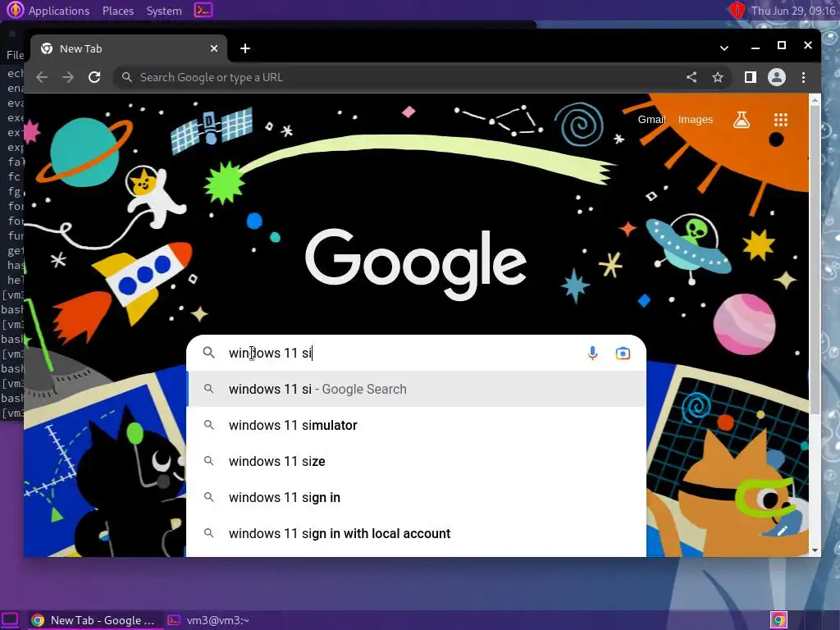Viewport: 840px width, 630px height.
Task: Close the New Tab tab
Action: tap(214, 48)
